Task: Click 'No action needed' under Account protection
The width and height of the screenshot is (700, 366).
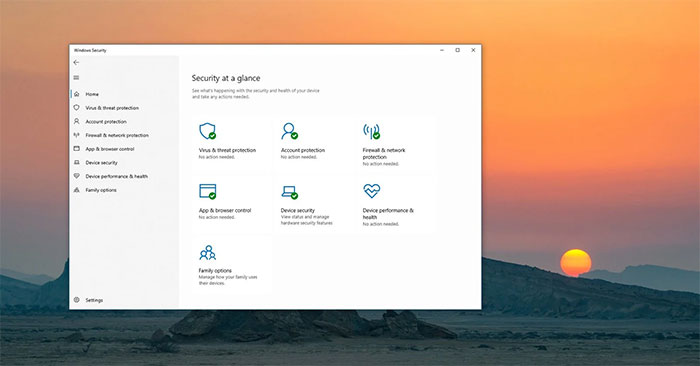Action: point(299,157)
